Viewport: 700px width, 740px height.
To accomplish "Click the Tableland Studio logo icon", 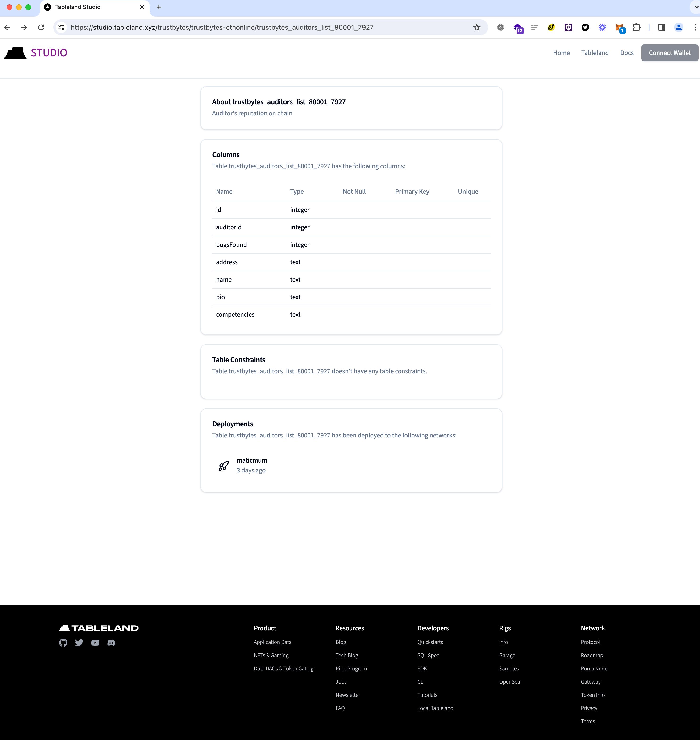I will [x=14, y=53].
